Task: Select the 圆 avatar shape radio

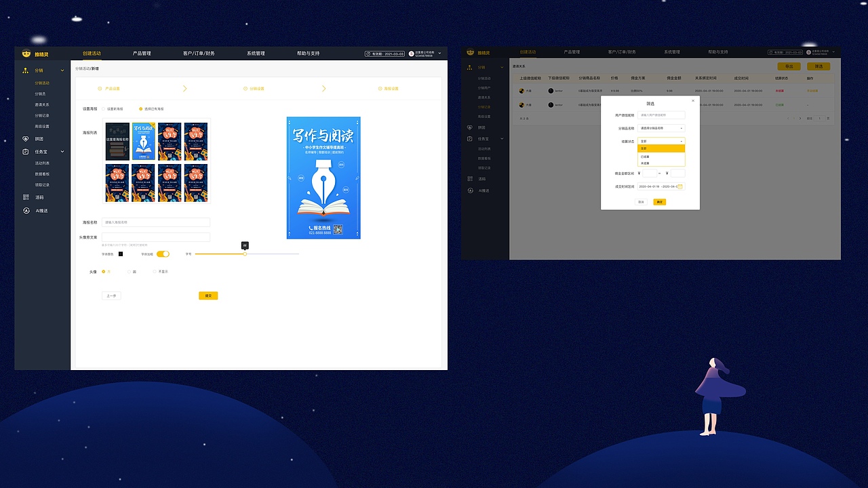Action: click(129, 272)
